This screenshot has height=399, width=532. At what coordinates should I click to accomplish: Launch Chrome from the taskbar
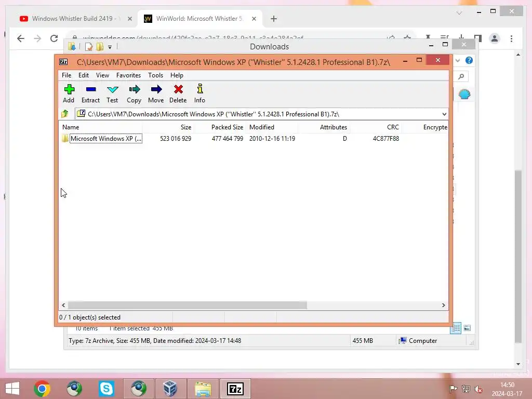(x=42, y=389)
